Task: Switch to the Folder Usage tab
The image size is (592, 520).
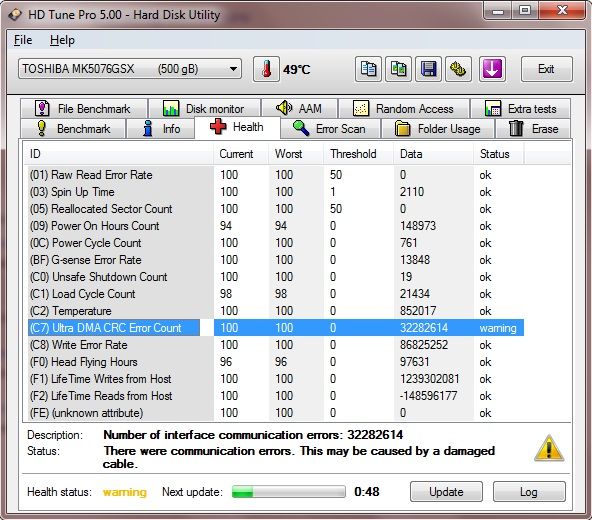Action: pyautogui.click(x=438, y=129)
